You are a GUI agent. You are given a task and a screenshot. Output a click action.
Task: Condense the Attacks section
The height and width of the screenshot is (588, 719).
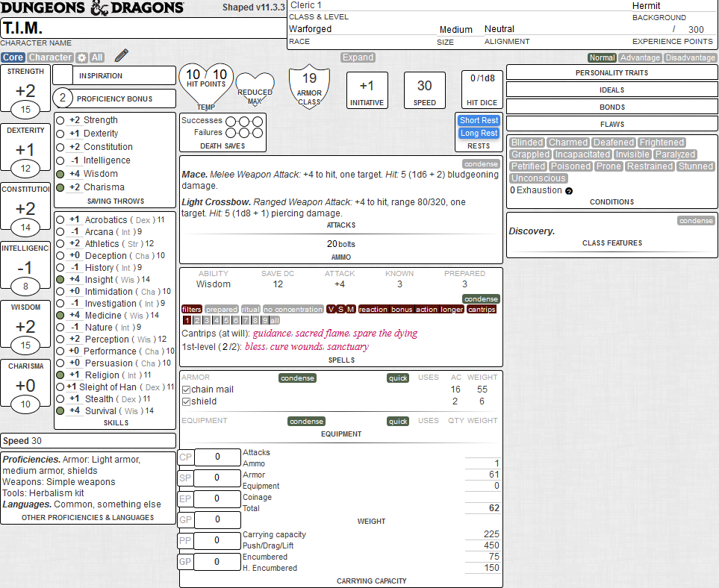[481, 163]
